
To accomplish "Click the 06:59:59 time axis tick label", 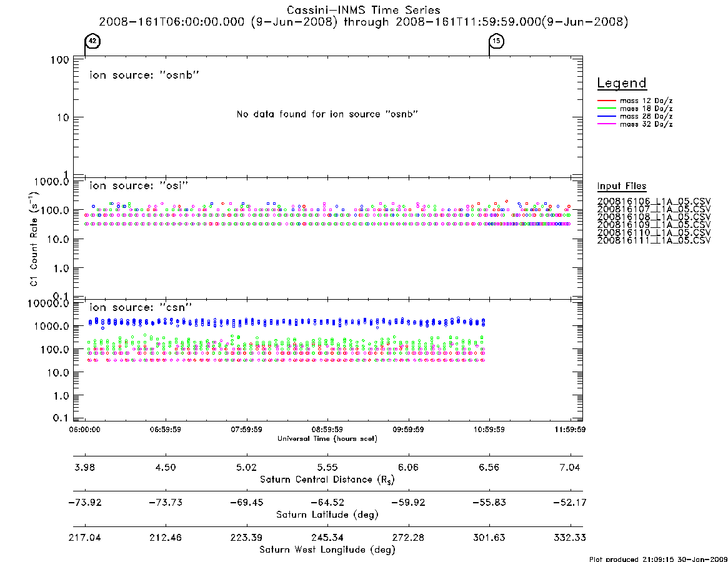I will (166, 430).
